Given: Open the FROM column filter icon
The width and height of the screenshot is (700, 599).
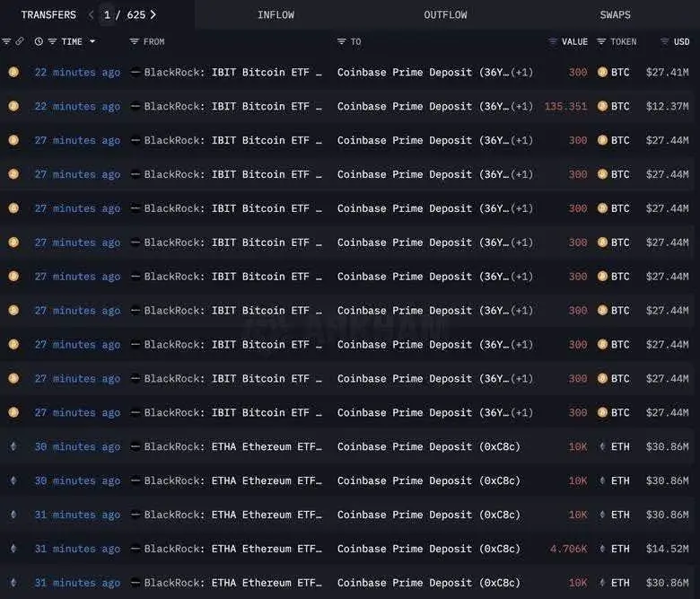Looking at the screenshot, I should tap(134, 41).
